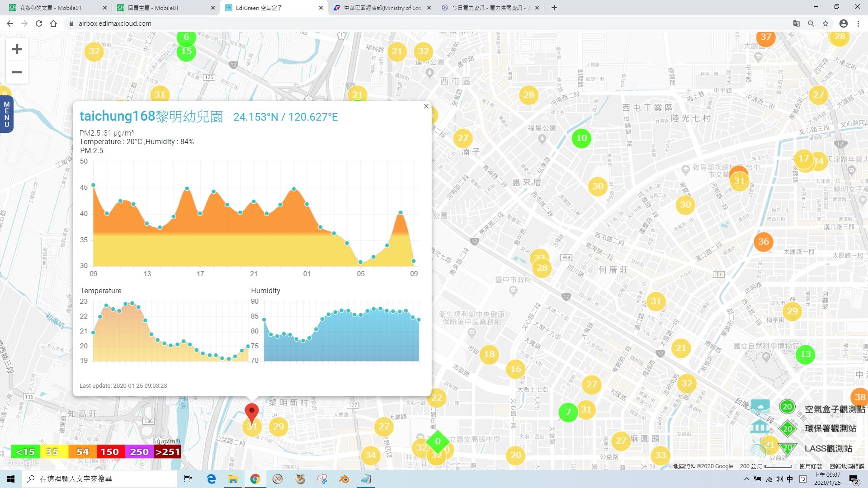The width and height of the screenshot is (868, 488).
Task: Open yellow sensor marker showing 33
Action: pos(660,455)
